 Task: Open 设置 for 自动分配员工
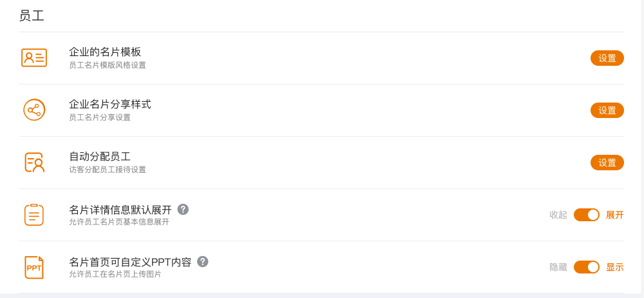[607, 163]
